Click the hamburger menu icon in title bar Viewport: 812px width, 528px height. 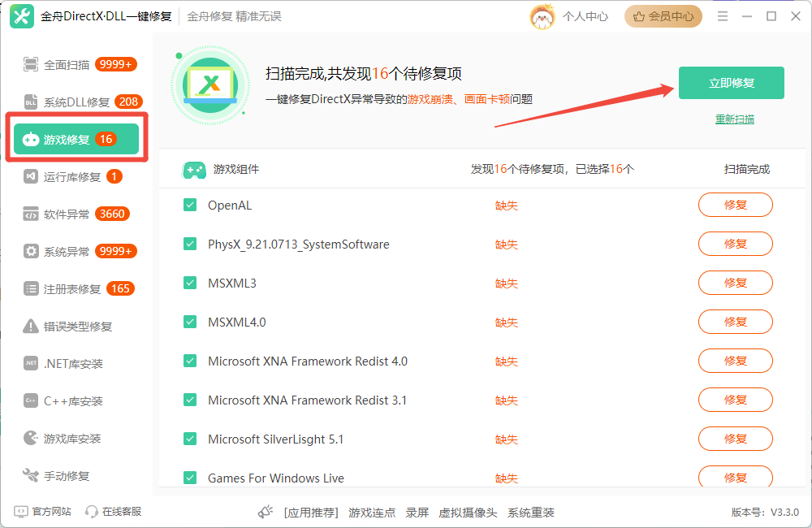(723, 16)
